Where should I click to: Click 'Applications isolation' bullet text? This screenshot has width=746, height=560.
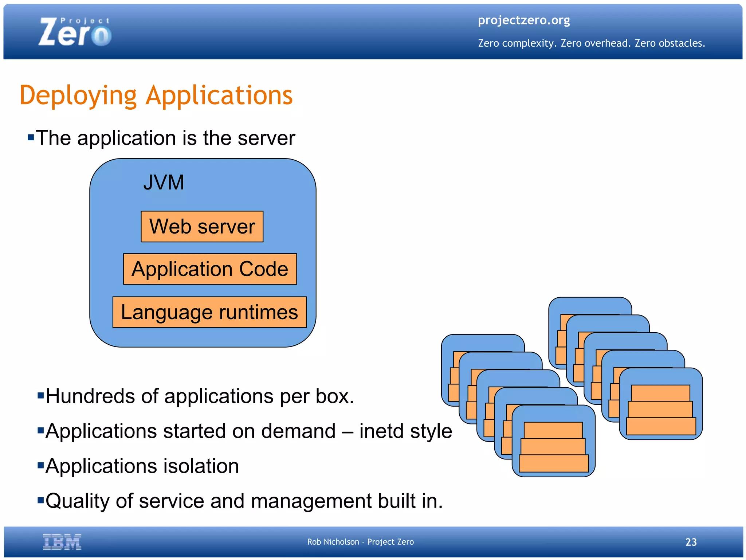pyautogui.click(x=142, y=466)
